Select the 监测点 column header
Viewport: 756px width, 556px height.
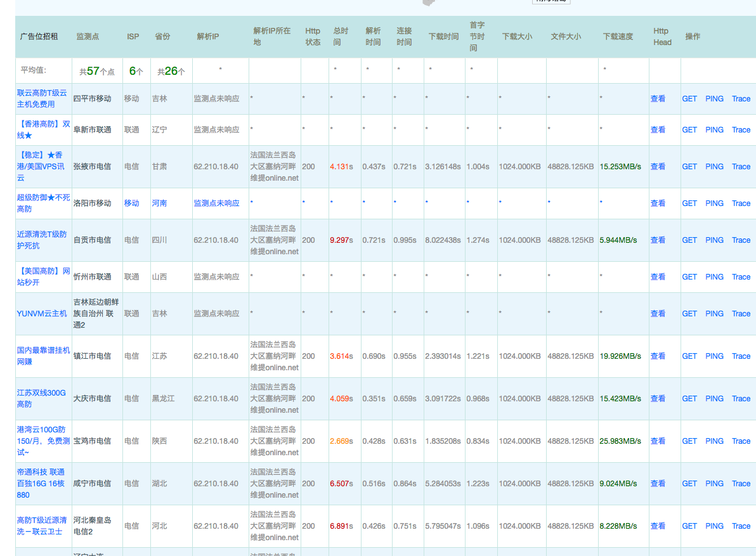[88, 37]
